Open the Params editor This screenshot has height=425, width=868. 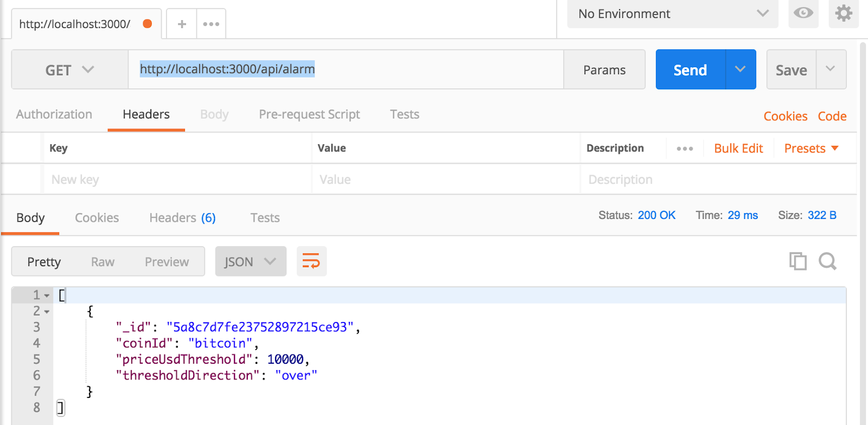click(x=604, y=70)
